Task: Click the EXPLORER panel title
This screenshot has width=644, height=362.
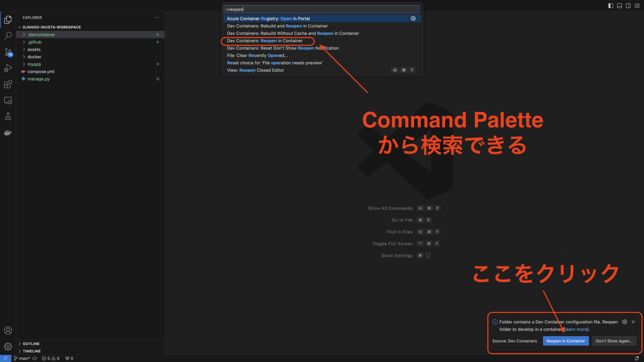Action: [x=32, y=17]
